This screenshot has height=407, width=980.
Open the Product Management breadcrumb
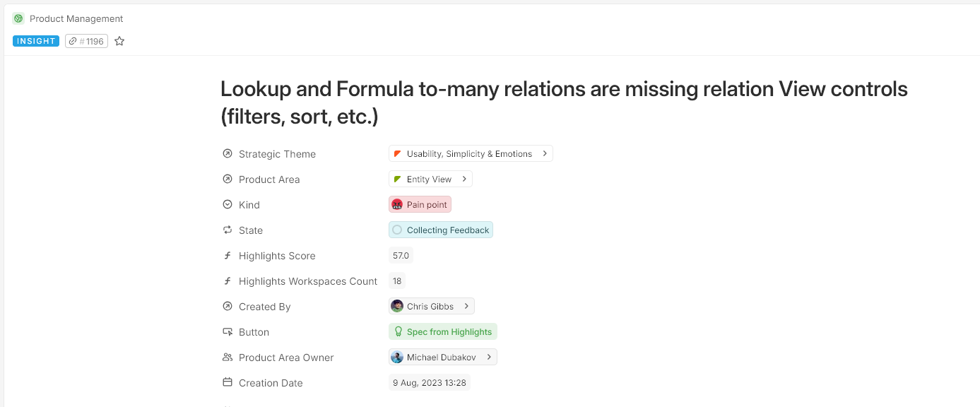coord(76,18)
